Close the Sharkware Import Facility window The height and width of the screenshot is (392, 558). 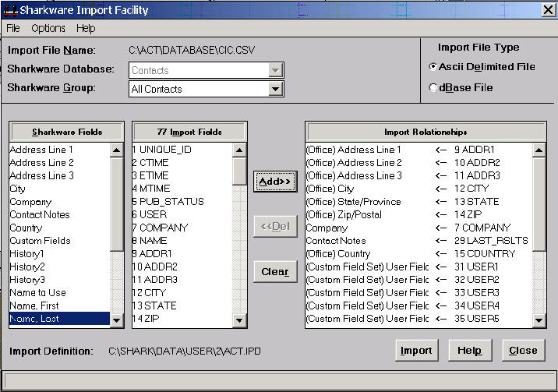pos(549,10)
